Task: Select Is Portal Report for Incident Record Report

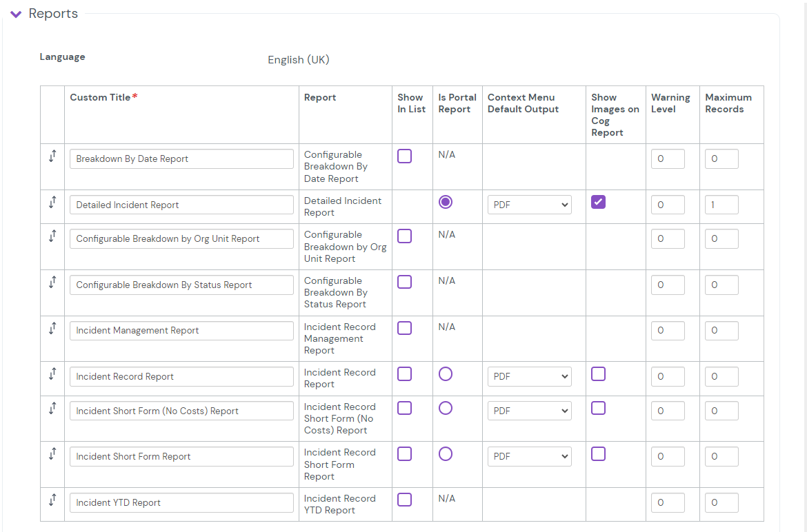Action: pos(446,374)
